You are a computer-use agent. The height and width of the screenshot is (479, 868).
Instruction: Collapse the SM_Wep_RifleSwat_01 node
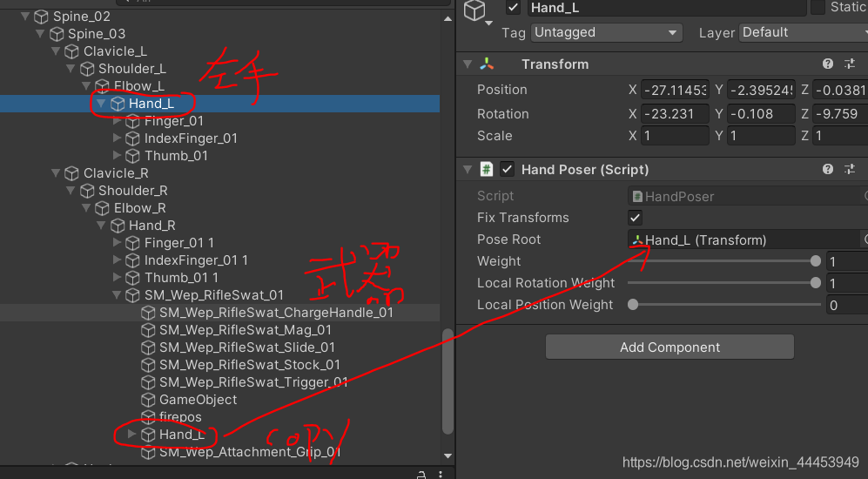click(117, 295)
